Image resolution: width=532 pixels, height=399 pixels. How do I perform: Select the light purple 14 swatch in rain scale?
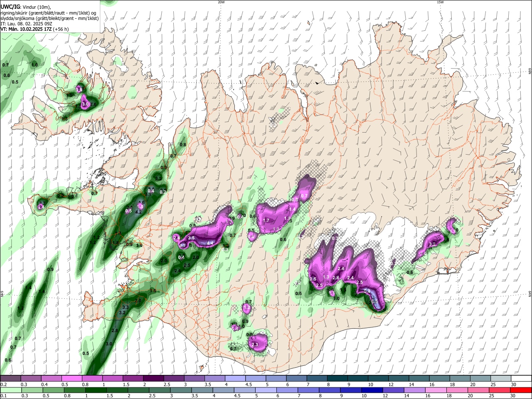414,390
